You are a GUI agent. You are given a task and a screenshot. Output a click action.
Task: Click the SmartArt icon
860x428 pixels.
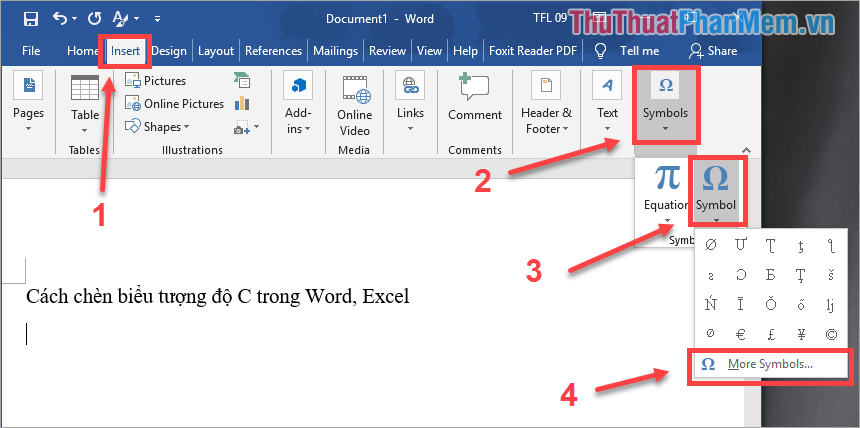click(x=242, y=81)
